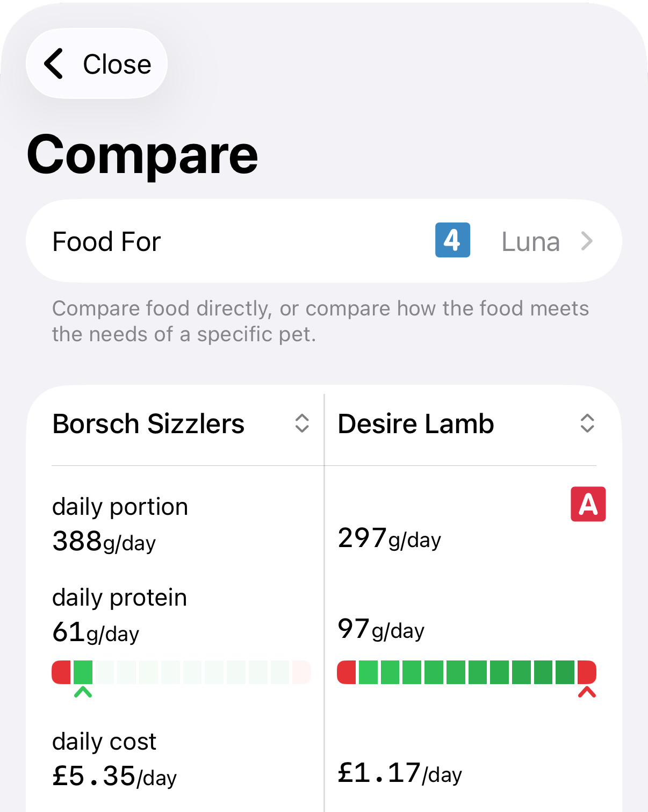Tap the £1.17/day cost value

tap(400, 773)
